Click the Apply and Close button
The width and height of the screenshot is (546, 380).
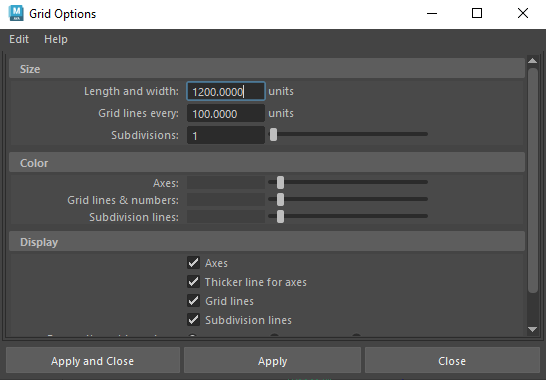click(x=93, y=361)
